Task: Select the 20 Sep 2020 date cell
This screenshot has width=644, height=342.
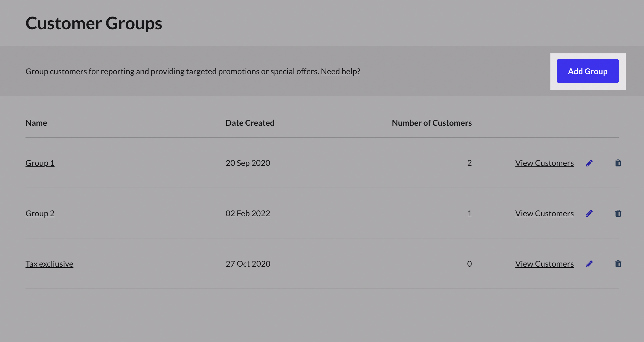Action: pyautogui.click(x=248, y=163)
